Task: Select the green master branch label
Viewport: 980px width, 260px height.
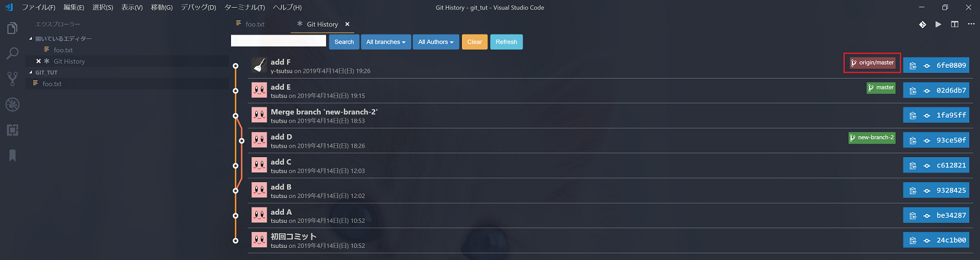Action: [881, 88]
